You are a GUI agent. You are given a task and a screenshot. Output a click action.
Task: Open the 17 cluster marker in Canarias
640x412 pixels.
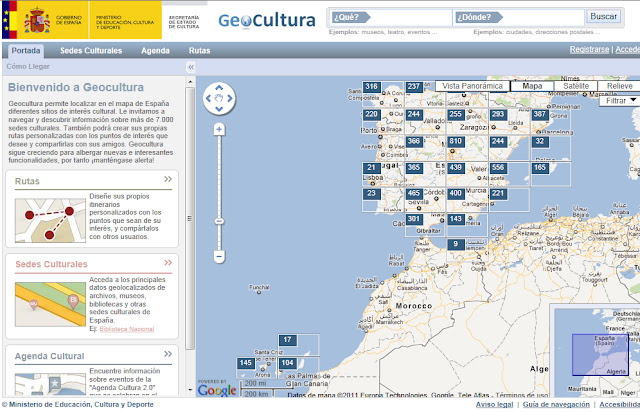pyautogui.click(x=287, y=340)
